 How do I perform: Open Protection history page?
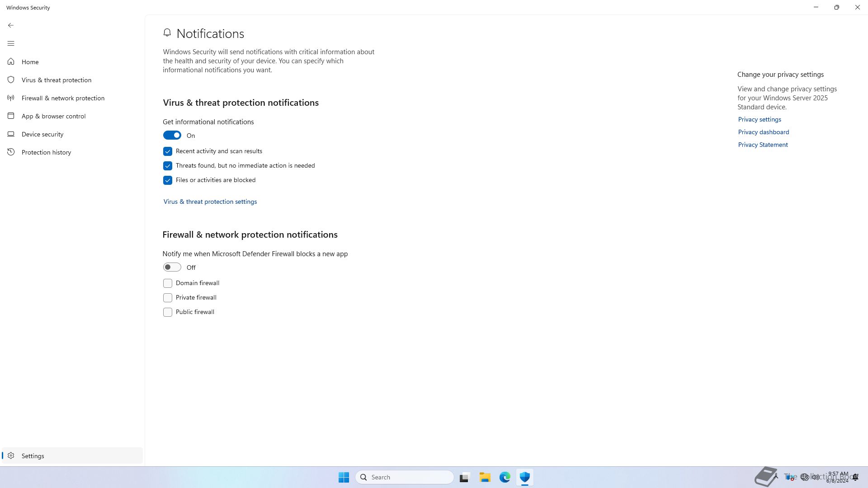46,152
